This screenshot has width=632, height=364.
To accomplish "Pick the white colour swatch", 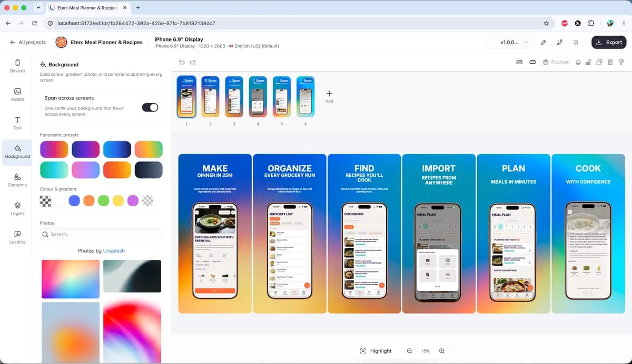I will (60, 200).
